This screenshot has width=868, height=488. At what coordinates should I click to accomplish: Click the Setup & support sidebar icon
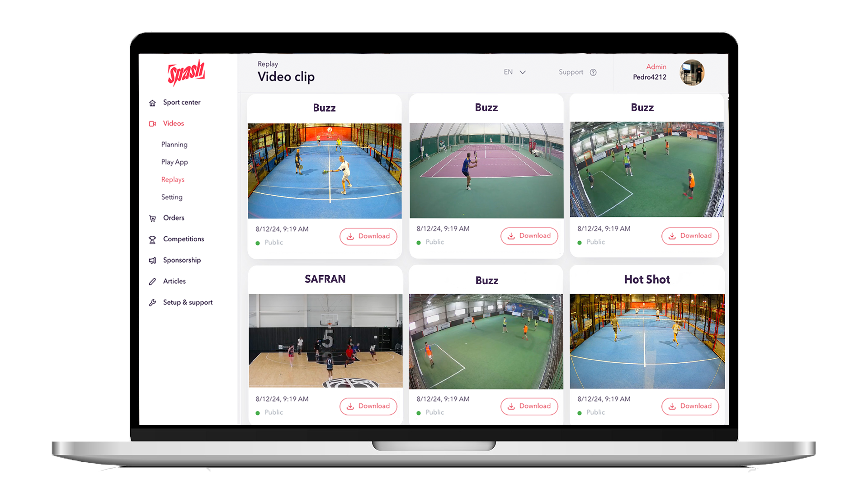(153, 301)
